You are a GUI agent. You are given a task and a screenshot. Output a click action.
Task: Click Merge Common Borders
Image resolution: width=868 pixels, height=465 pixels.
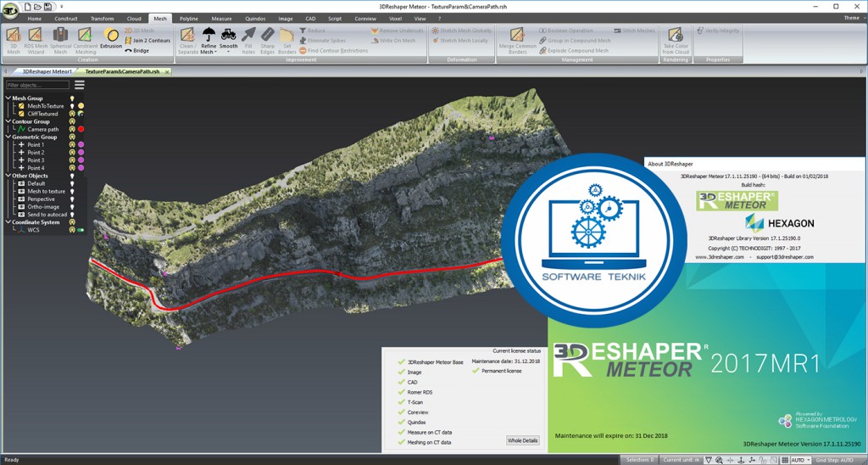click(518, 41)
